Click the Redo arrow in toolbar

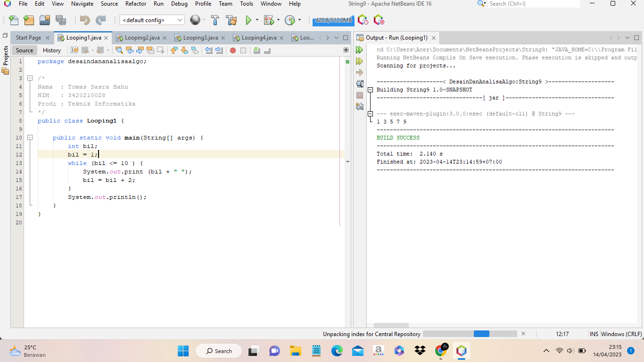coord(101,20)
